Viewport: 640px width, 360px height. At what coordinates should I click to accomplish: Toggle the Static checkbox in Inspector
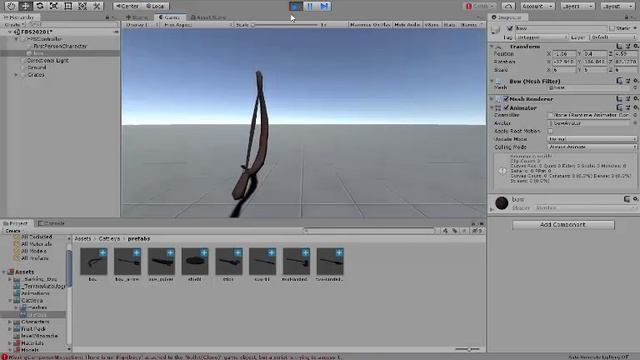611,29
